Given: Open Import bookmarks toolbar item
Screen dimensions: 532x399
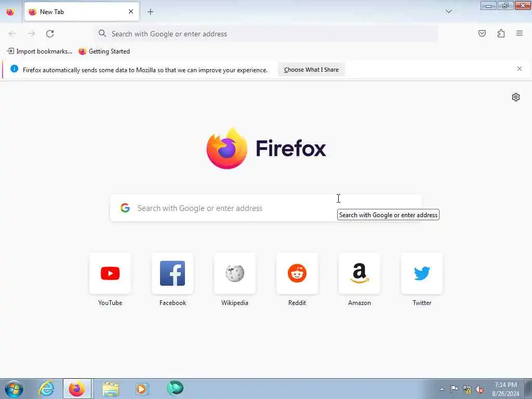Looking at the screenshot, I should 39,51.
